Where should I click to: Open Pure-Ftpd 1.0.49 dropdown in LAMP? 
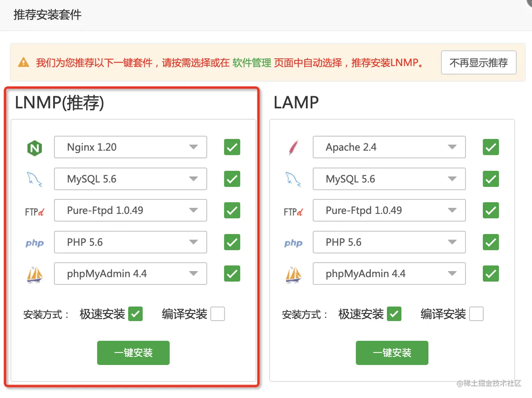[389, 210]
